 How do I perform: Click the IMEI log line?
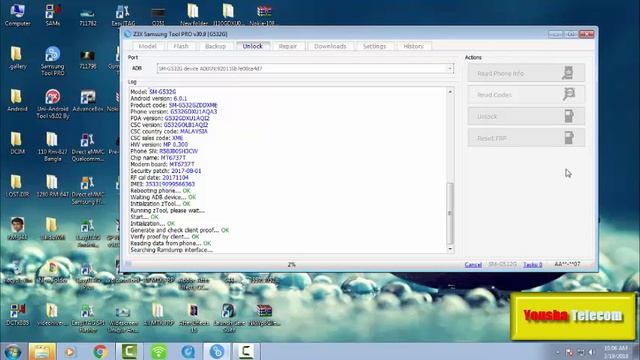tap(162, 184)
